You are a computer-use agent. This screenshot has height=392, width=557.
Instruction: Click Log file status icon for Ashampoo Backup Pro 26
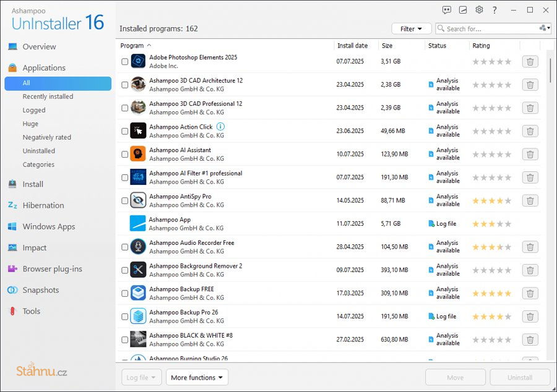click(x=431, y=316)
